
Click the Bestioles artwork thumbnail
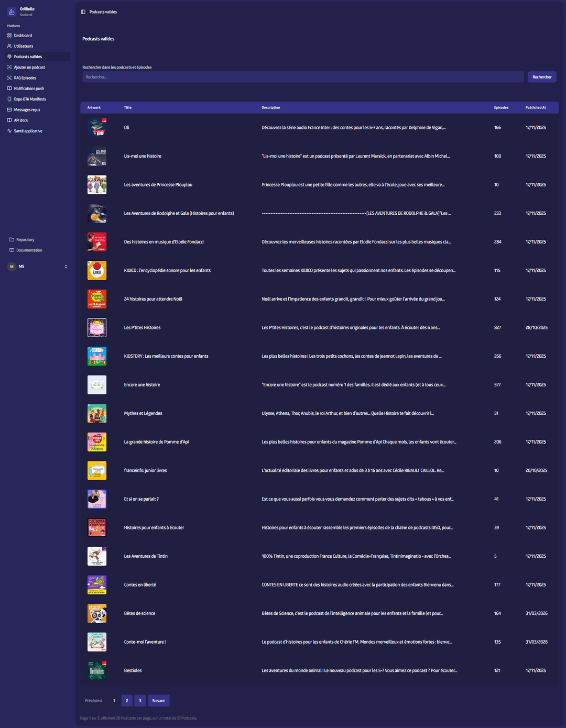97,670
